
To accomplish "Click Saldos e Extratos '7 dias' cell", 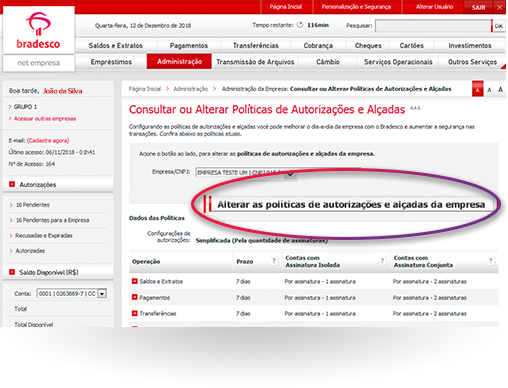I will (x=243, y=281).
